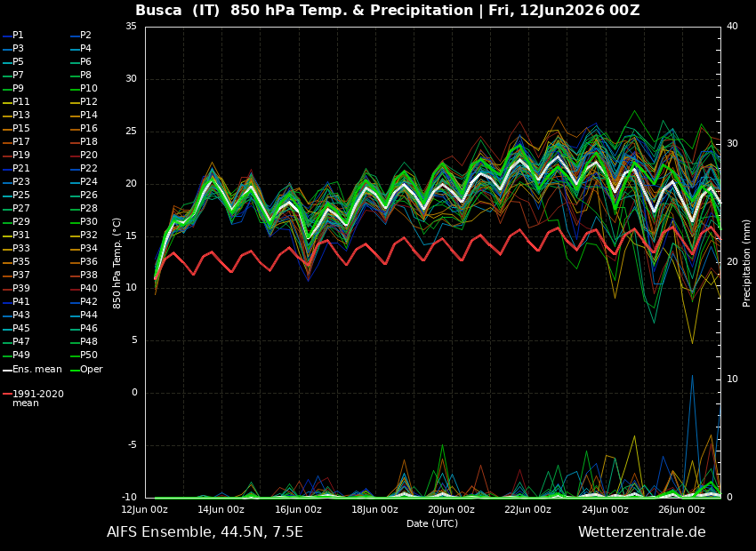Select the P23 legend label
This screenshot has width=756, height=551.
coord(21,181)
